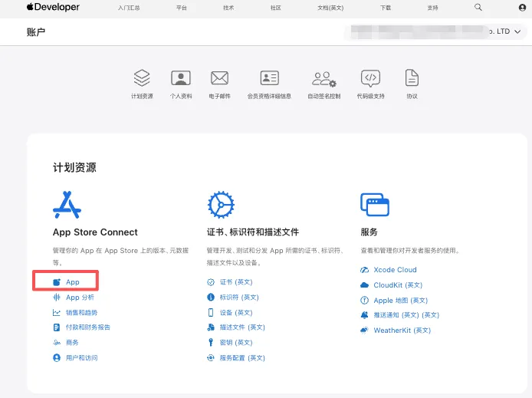Open the 描述文件 (英文) link
Image resolution: width=532 pixels, height=398 pixels.
click(242, 327)
